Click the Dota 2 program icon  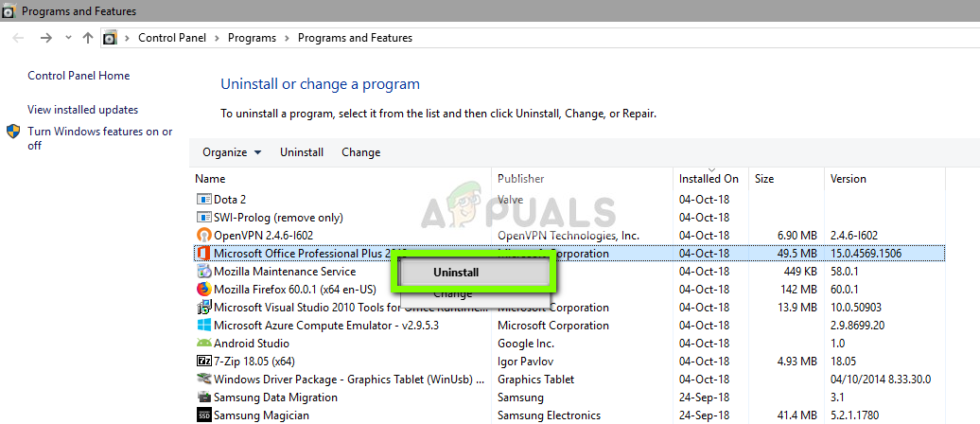click(203, 200)
